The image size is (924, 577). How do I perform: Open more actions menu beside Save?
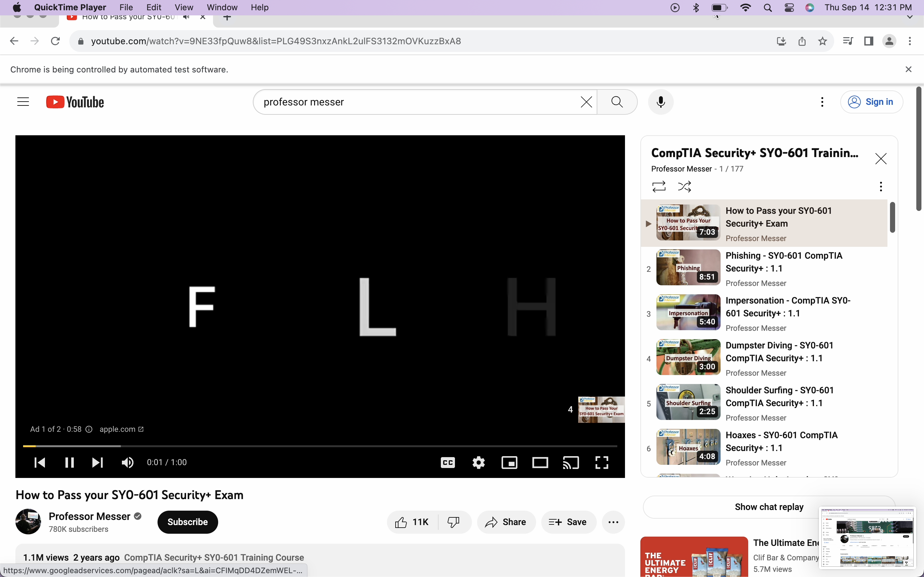coord(613,522)
